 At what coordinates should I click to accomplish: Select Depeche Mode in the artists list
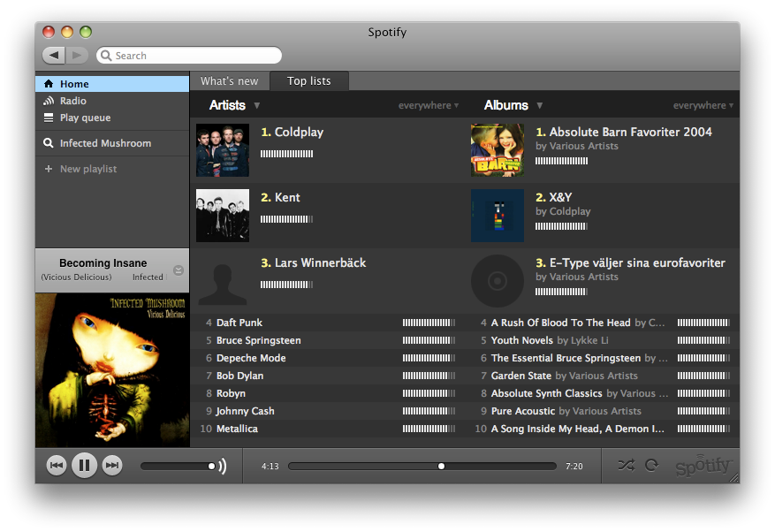pos(327,358)
